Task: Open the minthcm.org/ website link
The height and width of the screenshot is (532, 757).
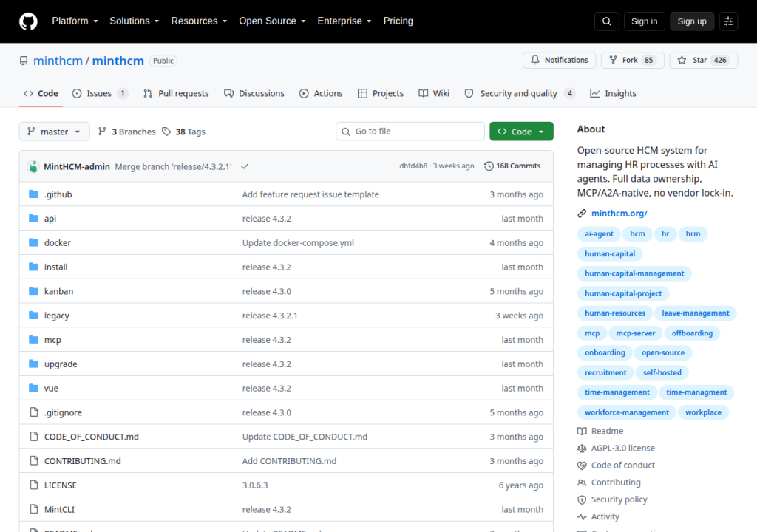Action: point(619,214)
